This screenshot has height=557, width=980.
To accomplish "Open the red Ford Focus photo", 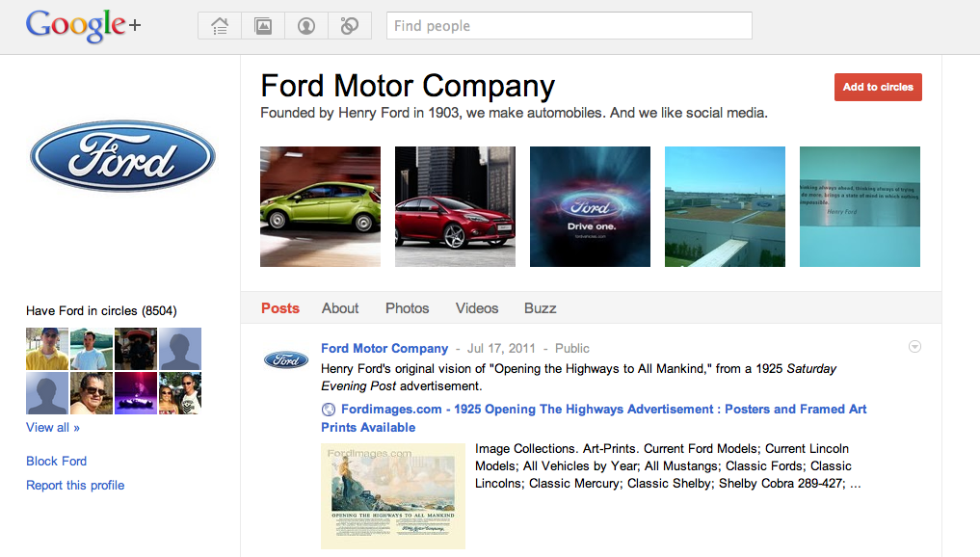I will point(455,206).
